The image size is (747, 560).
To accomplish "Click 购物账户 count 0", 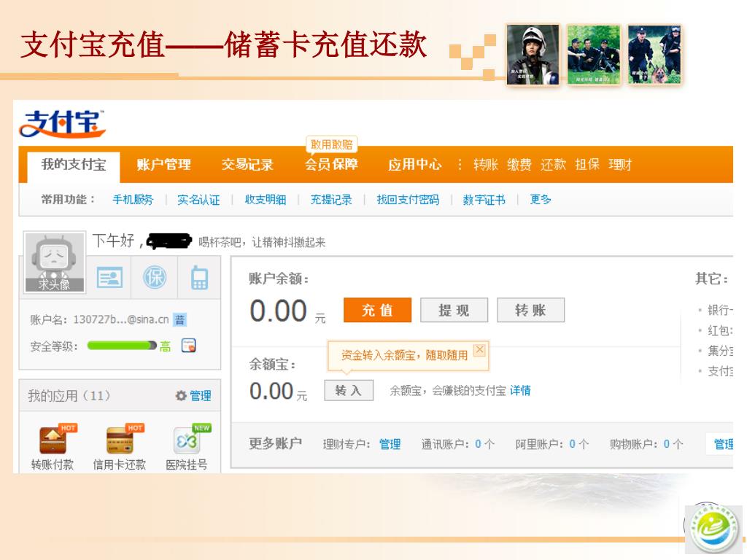I will (667, 444).
